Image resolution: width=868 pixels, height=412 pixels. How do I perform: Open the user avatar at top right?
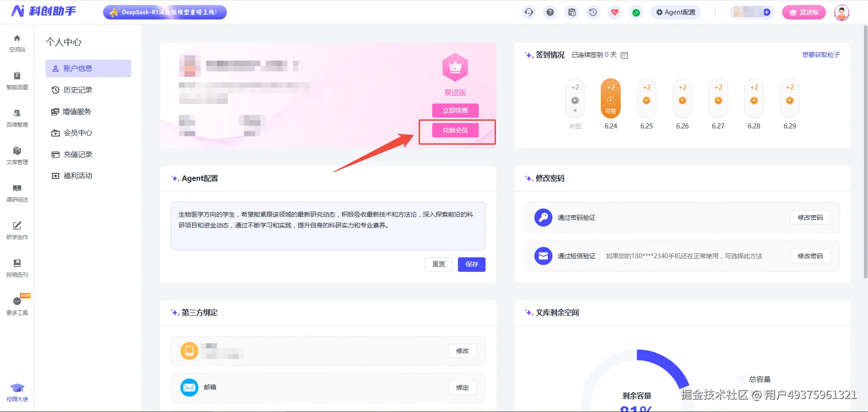click(x=841, y=12)
